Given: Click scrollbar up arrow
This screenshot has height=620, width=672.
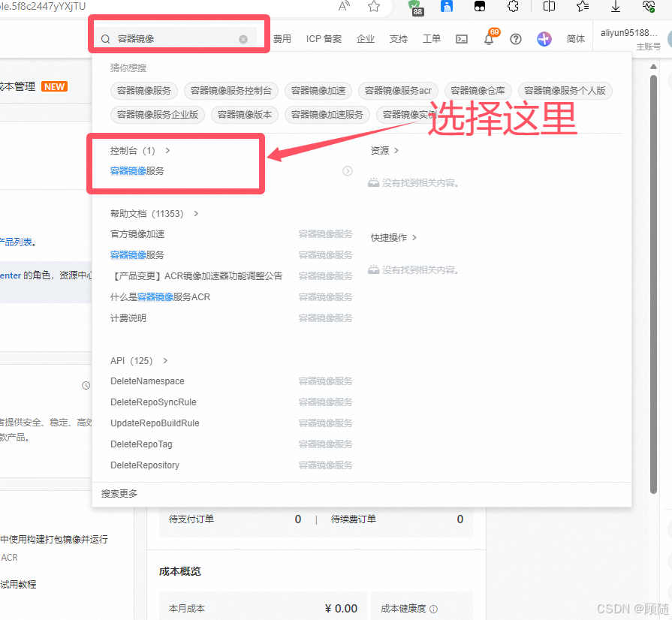Looking at the screenshot, I should coord(653,66).
